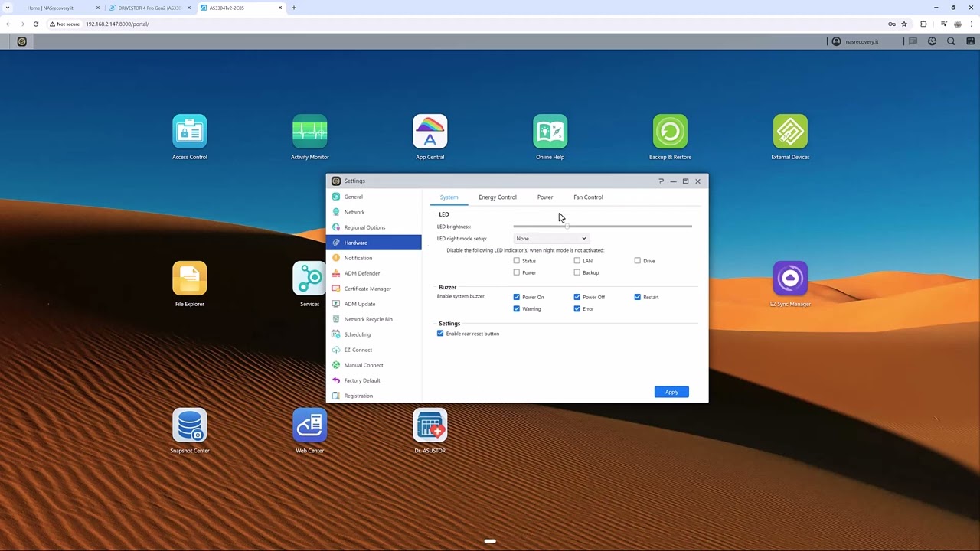Open the saved passwords key icon
Screen dimensions: 980x551
point(891,24)
